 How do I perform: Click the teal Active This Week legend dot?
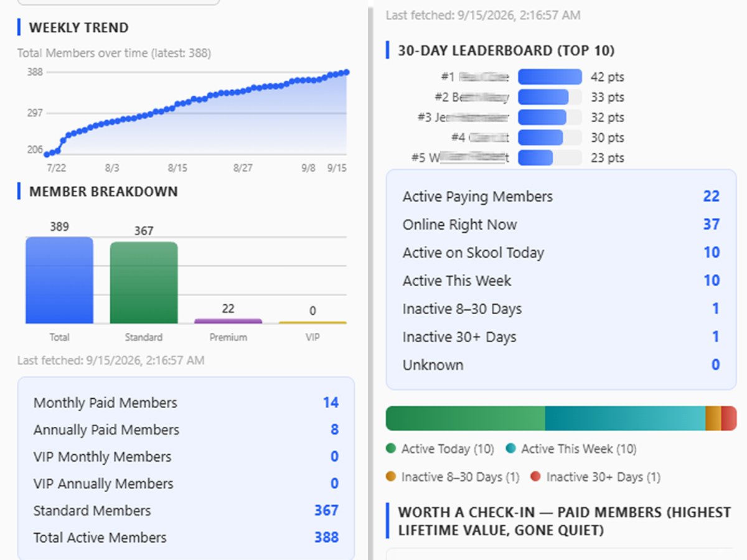pos(510,449)
